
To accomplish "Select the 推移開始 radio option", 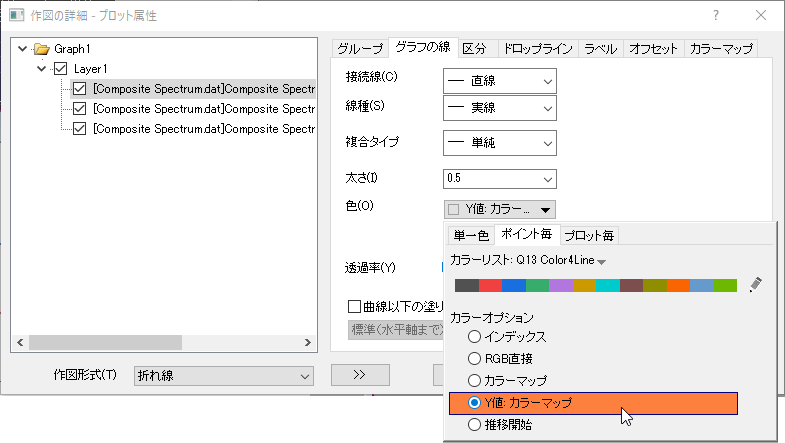I will pos(474,424).
